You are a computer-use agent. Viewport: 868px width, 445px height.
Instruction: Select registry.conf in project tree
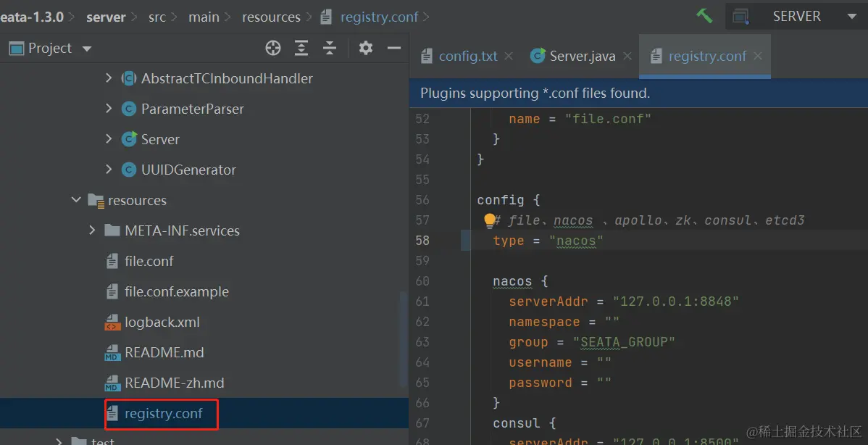click(163, 413)
